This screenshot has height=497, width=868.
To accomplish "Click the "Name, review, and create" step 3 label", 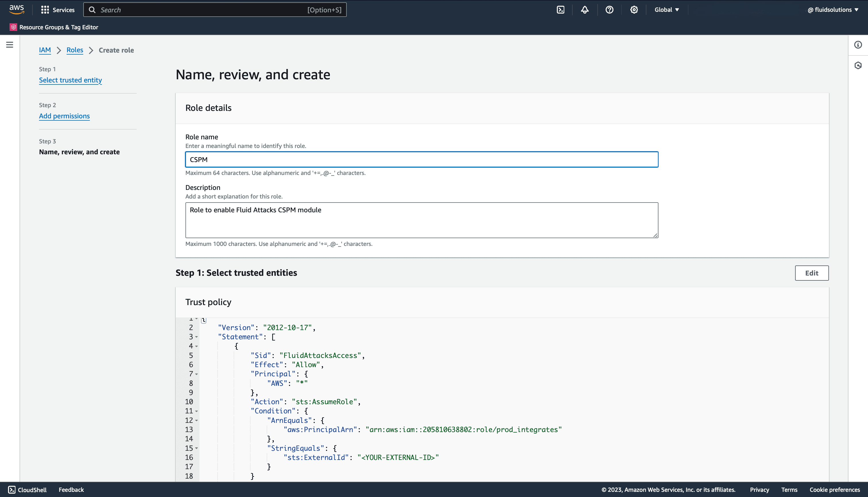I will (79, 152).
